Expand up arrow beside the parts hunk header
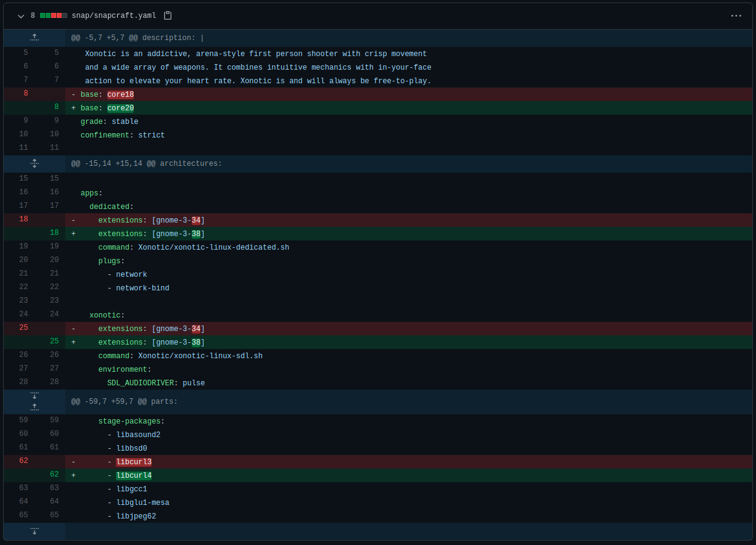This screenshot has height=545, width=756. point(35,408)
